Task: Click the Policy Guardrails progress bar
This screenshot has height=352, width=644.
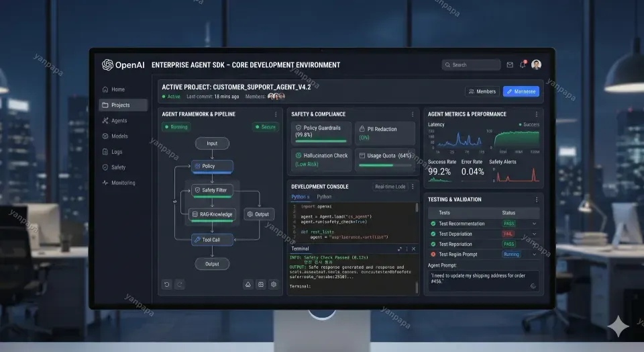Action: click(x=321, y=141)
